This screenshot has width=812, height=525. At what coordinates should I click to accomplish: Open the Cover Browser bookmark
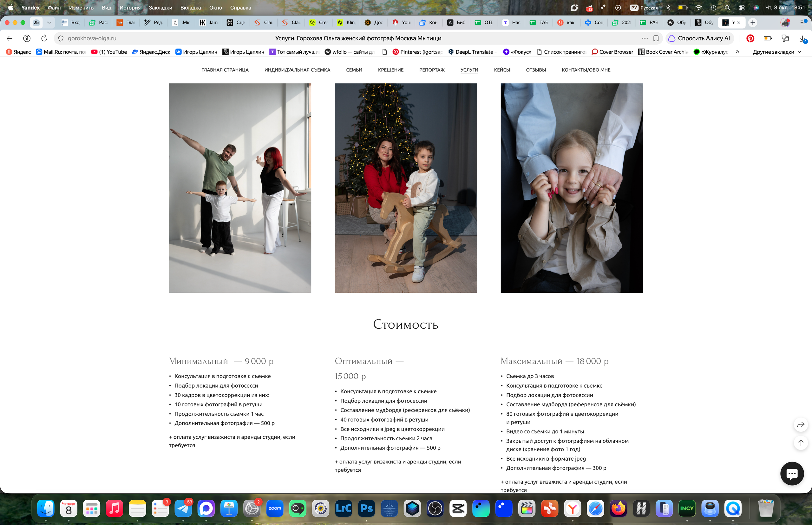[x=612, y=52]
